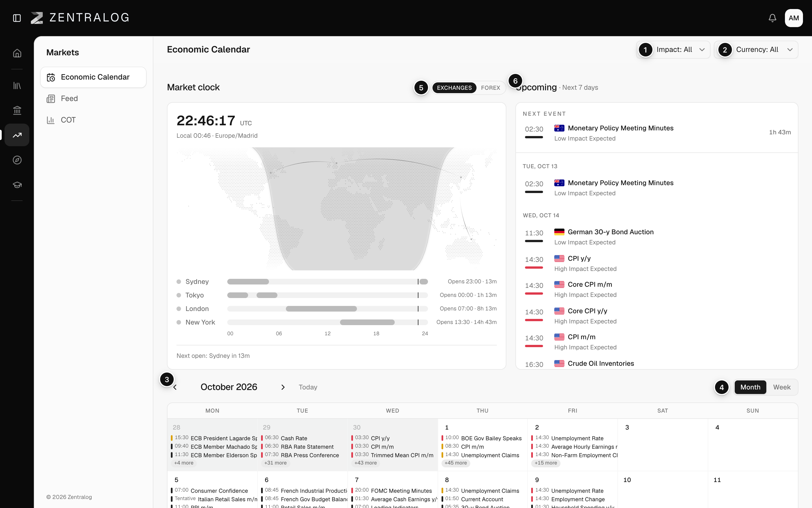812x508 pixels.
Task: Open Economic Calendar menu item
Action: pos(93,77)
